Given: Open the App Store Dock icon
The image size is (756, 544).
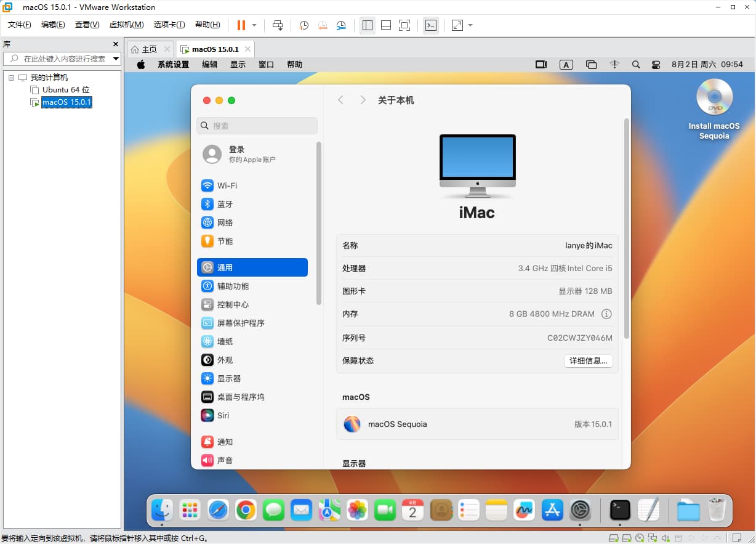Looking at the screenshot, I should coord(552,509).
